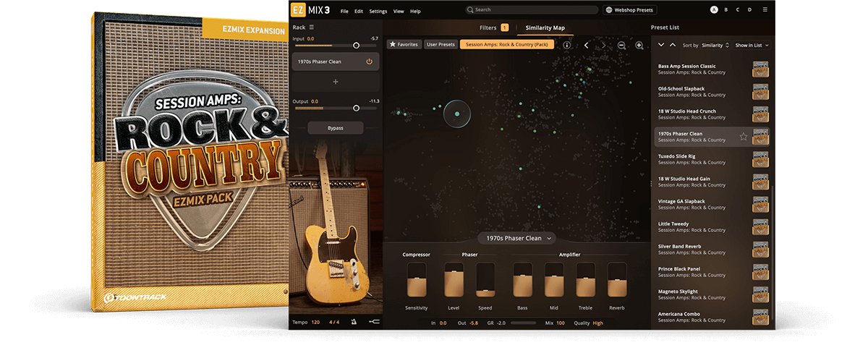Click thumbnail of Americana Combo preset
Viewport: 868px width, 353px height.
tap(760, 317)
